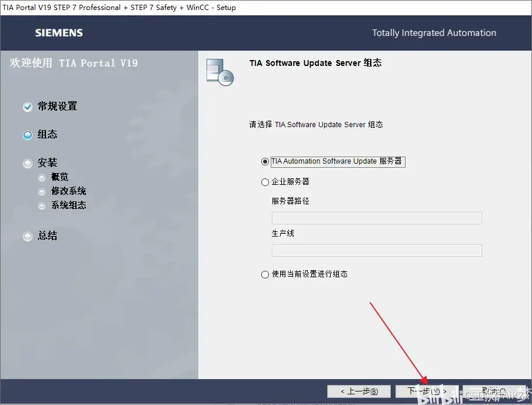Click the 修改系统 sub-step bullet

[42, 192]
